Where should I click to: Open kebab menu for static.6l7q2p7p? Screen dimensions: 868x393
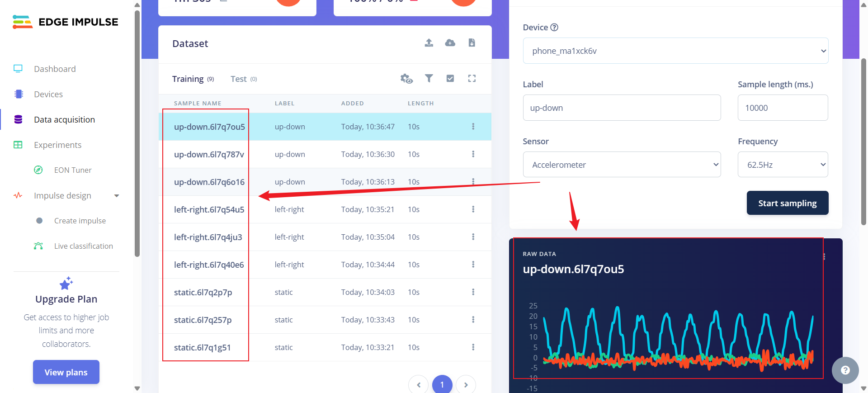473,292
